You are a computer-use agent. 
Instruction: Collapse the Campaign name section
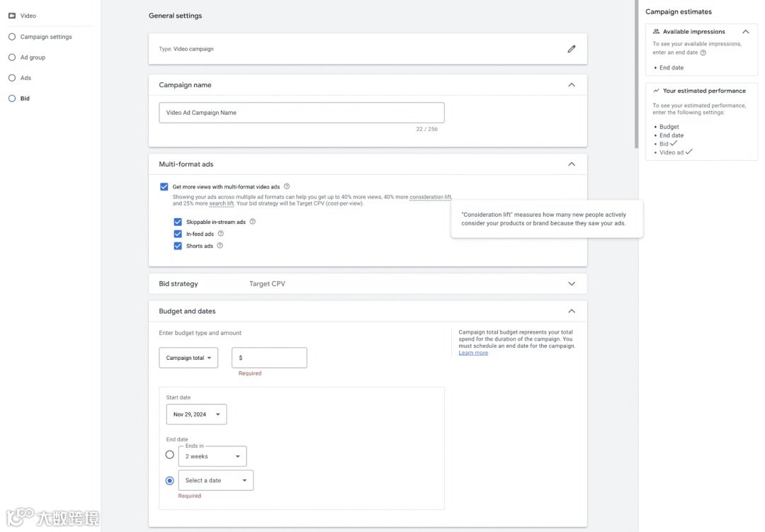click(572, 85)
